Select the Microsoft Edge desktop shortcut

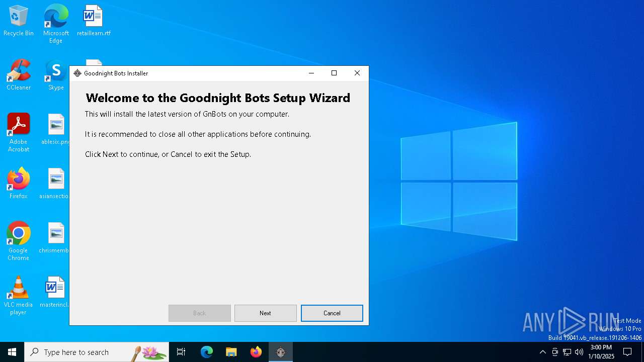coord(56,24)
